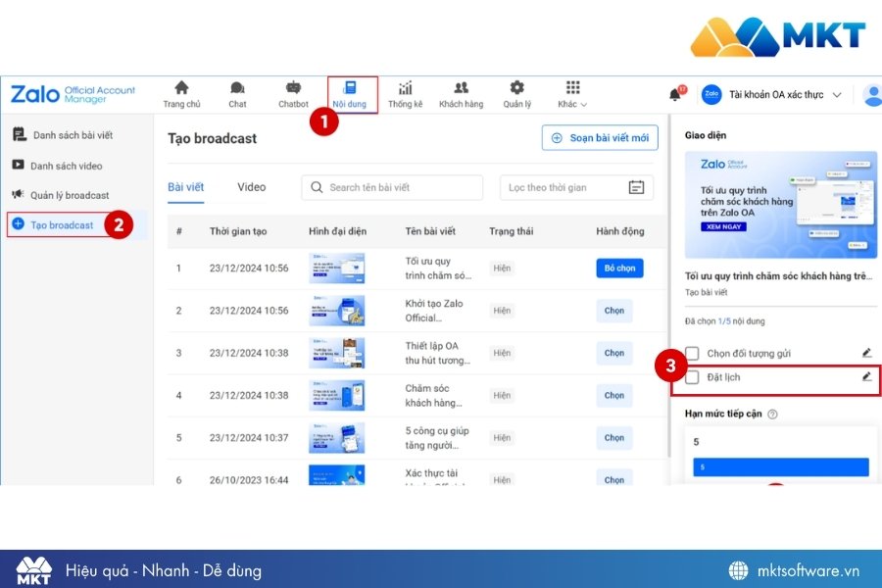Expand the Tài khoản OA xác thực dropdown
The width and height of the screenshot is (882, 588).
836,95
